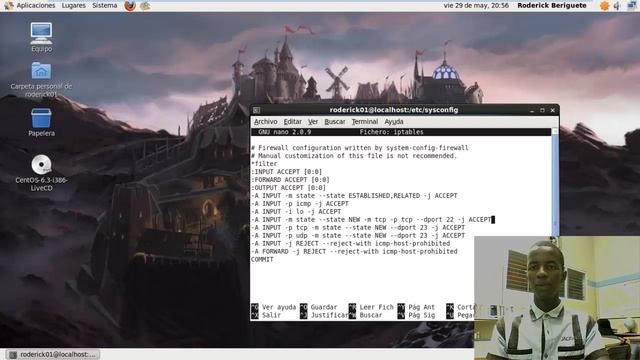Click the webcam video overlay

557,298
